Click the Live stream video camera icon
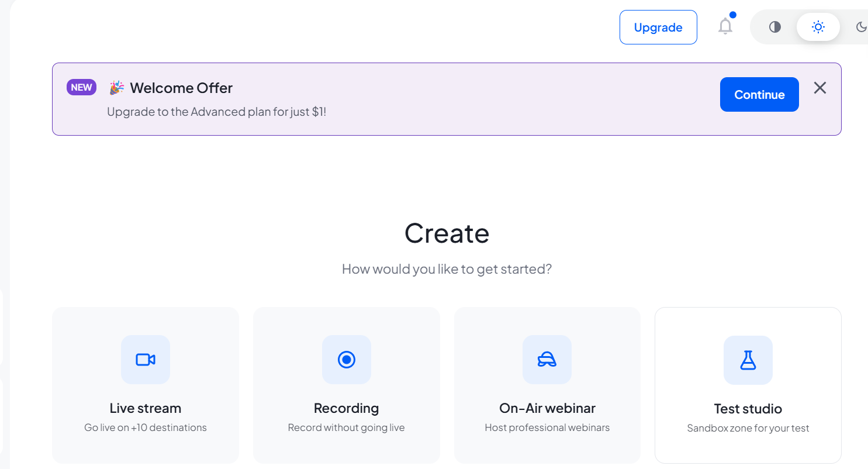This screenshot has width=868, height=469. (x=146, y=360)
